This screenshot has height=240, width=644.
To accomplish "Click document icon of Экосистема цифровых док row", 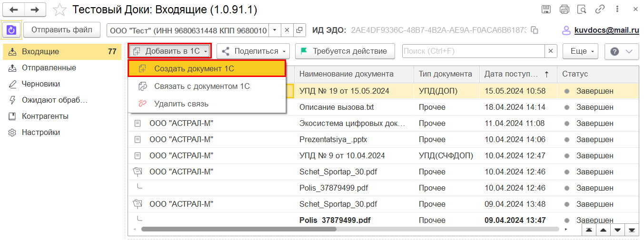I will (x=138, y=124).
